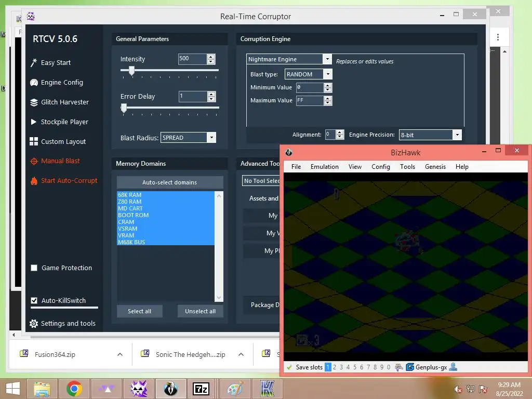
Task: Click BizHawk window title icon
Action: pos(289,152)
